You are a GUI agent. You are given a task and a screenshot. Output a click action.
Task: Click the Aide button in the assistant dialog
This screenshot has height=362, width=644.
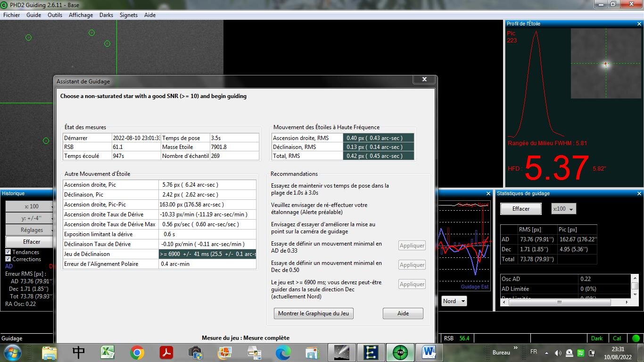pos(403,313)
